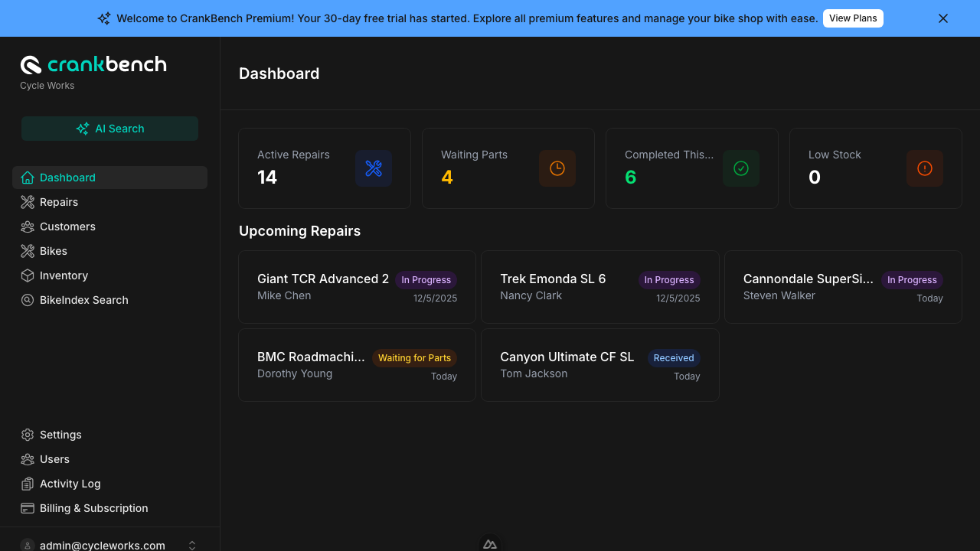The width and height of the screenshot is (980, 551).
Task: Open AI Search
Action: [109, 129]
